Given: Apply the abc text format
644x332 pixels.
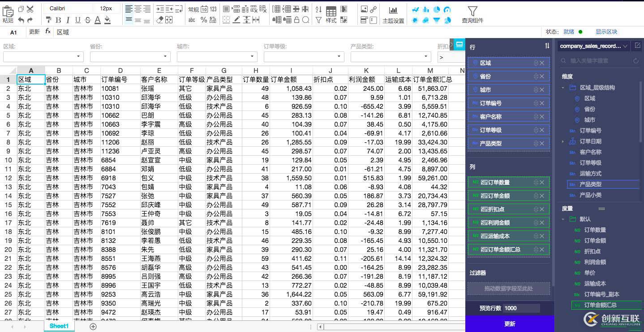Looking at the screenshot, I should [x=192, y=20].
